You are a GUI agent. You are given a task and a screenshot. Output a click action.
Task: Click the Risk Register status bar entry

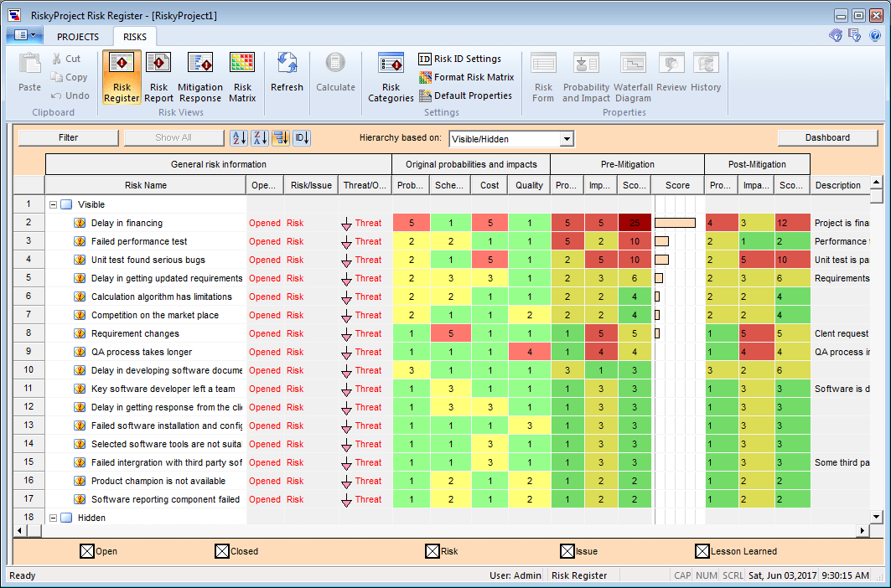(x=579, y=575)
